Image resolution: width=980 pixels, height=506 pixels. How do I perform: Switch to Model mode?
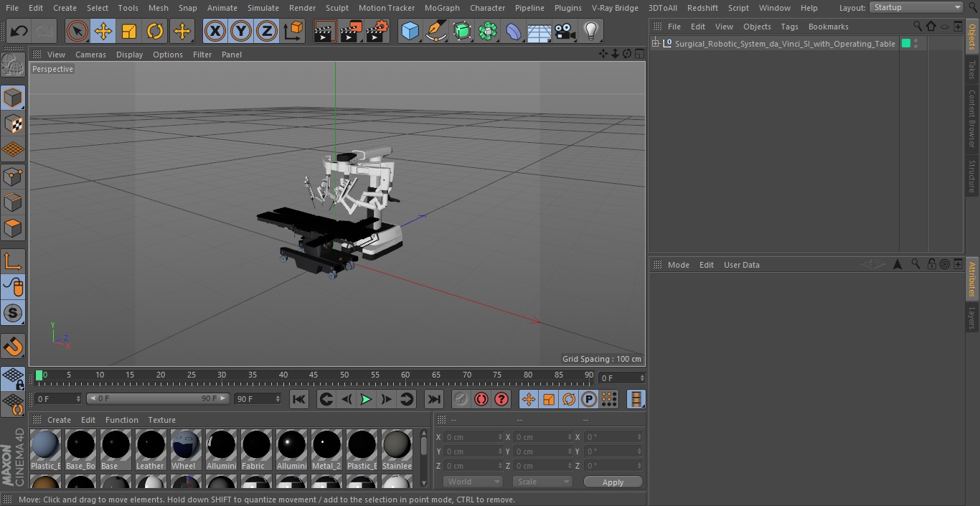pos(13,97)
